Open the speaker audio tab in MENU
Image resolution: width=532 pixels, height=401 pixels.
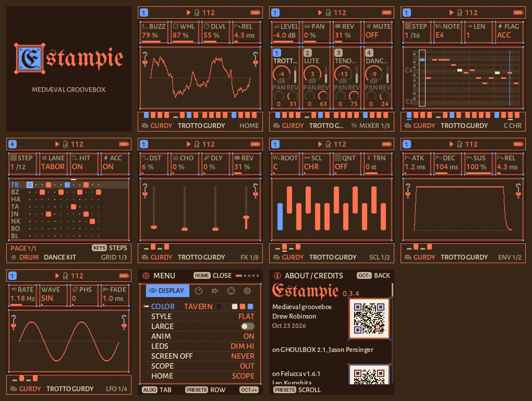tap(215, 291)
